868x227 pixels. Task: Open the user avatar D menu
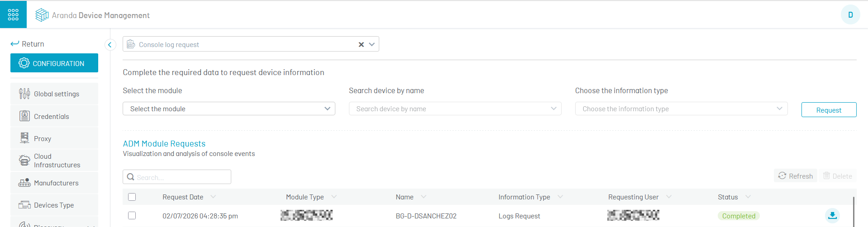[x=850, y=15]
